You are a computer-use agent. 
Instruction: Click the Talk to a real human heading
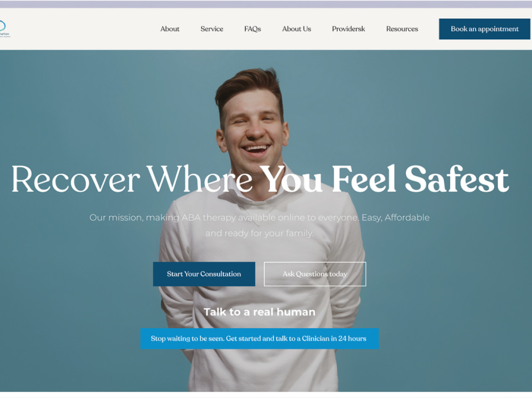pos(260,312)
